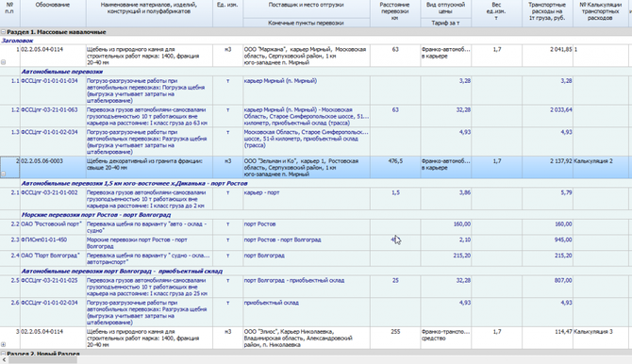
Task: Select tariff value '215,20' in row 2.4
Action: [x=446, y=258]
